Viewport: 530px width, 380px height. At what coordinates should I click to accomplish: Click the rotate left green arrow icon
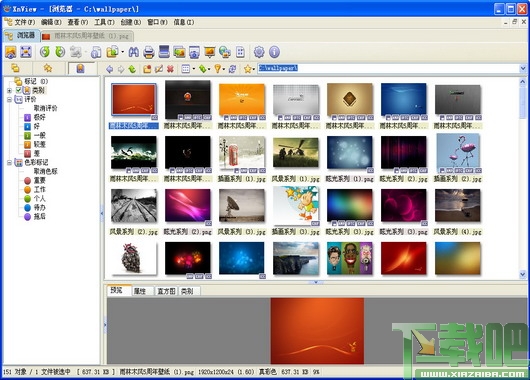click(45, 52)
